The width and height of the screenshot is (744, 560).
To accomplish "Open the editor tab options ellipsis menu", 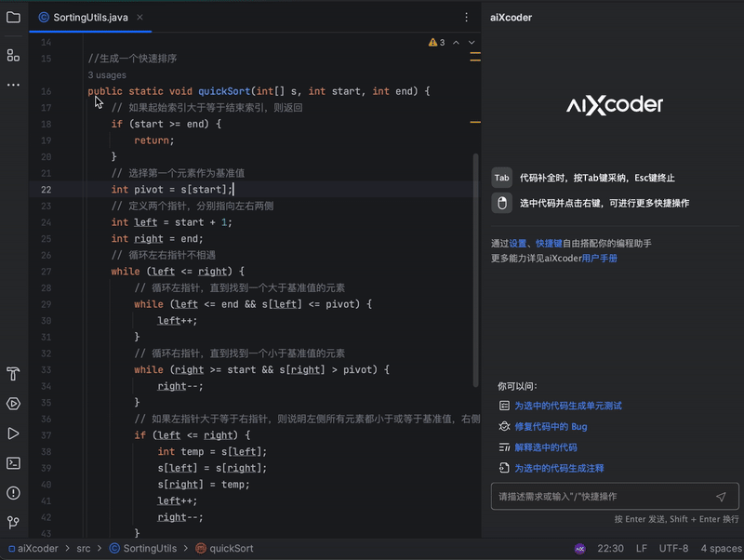I will [x=466, y=17].
